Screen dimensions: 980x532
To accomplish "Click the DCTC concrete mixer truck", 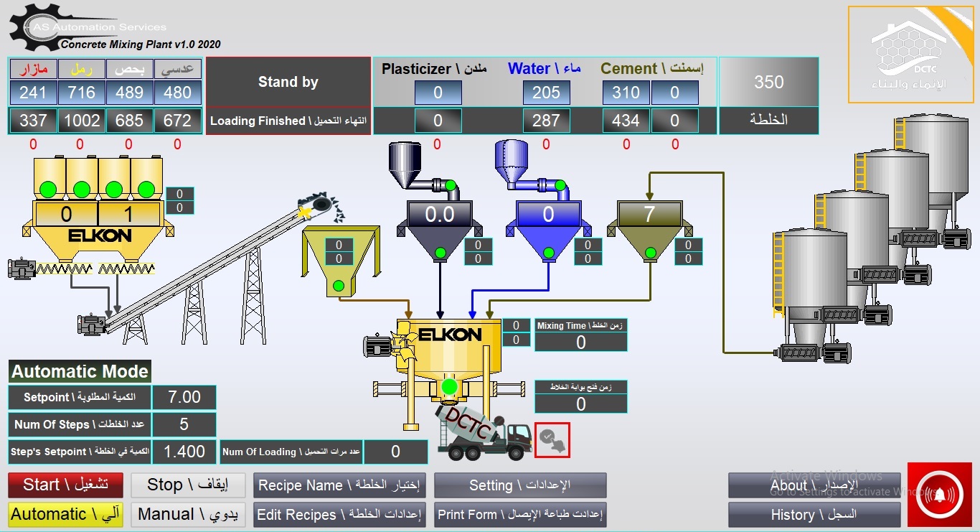I will click(484, 434).
